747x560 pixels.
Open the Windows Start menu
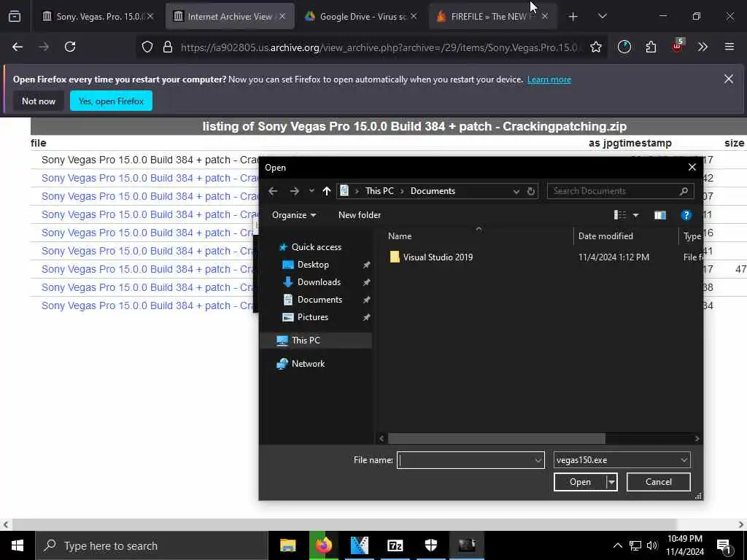tap(18, 545)
